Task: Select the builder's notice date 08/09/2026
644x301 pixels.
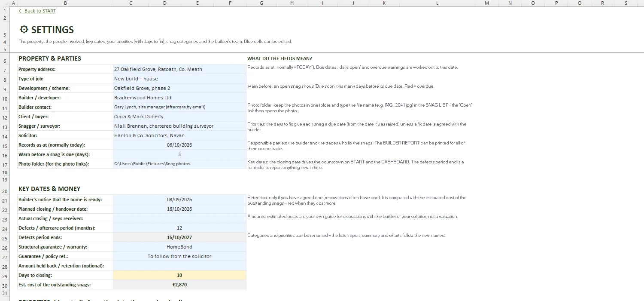Action: 179,200
